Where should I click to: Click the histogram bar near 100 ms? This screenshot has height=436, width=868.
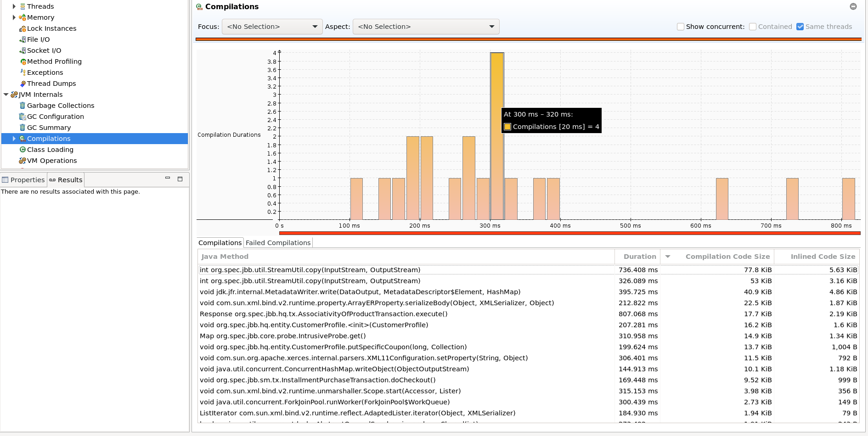[356, 199]
